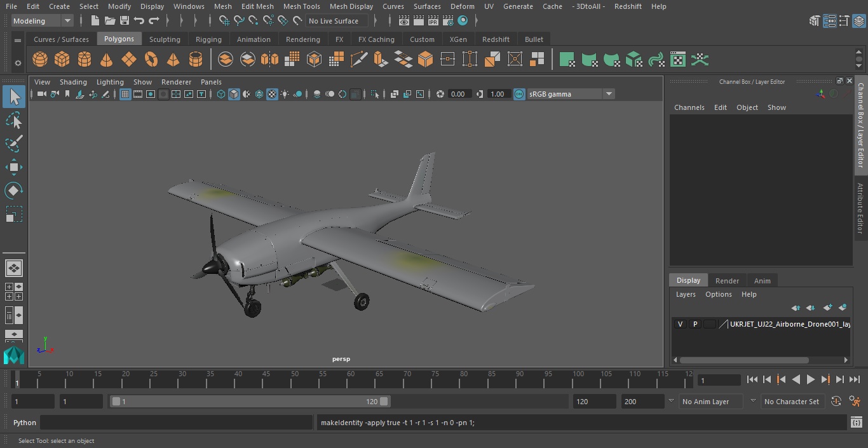The height and width of the screenshot is (448, 868).
Task: Click the Extrude shelf icon
Action: tap(381, 60)
